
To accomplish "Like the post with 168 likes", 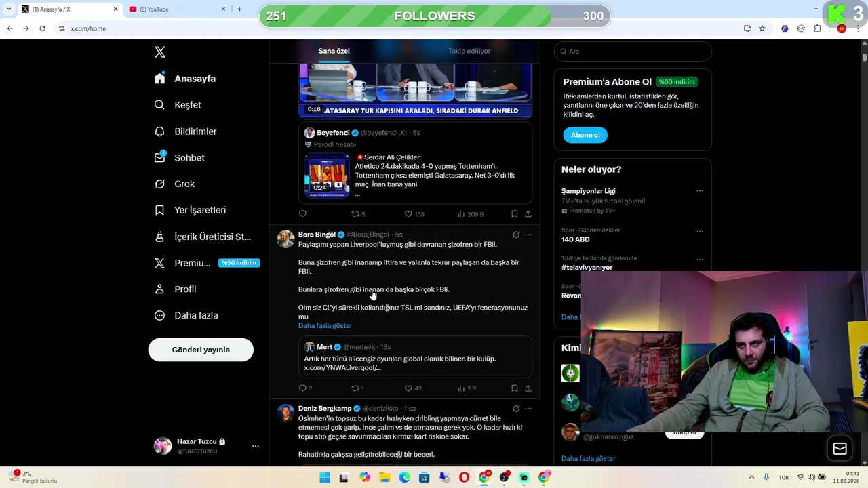I will tap(414, 214).
